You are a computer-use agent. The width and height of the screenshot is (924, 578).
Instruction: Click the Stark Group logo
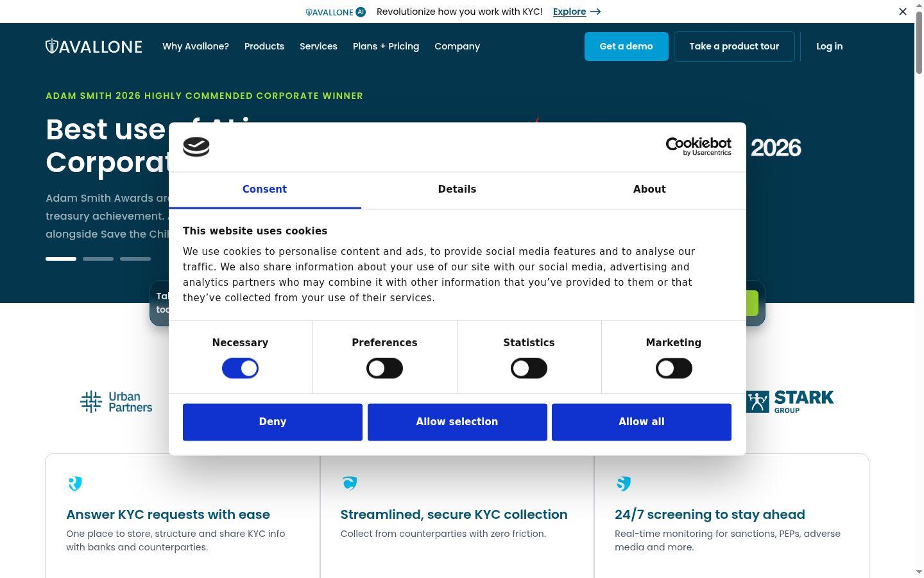pos(790,402)
